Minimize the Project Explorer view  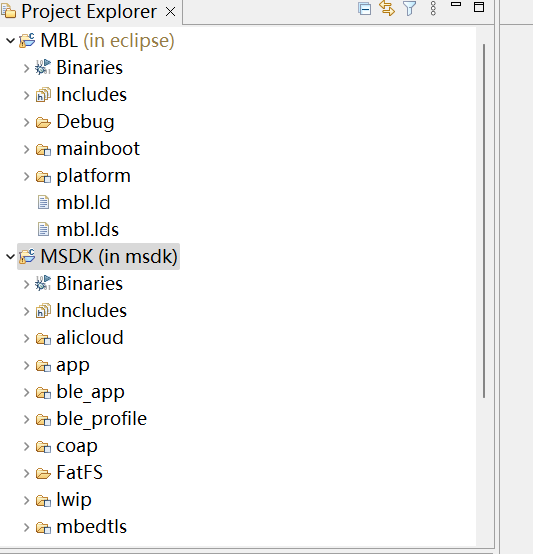coord(456,4)
